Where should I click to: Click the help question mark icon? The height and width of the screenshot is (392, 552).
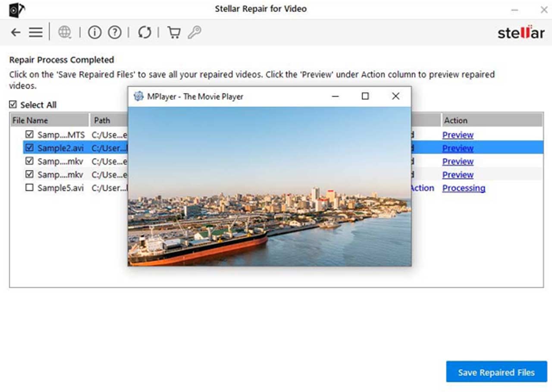114,32
